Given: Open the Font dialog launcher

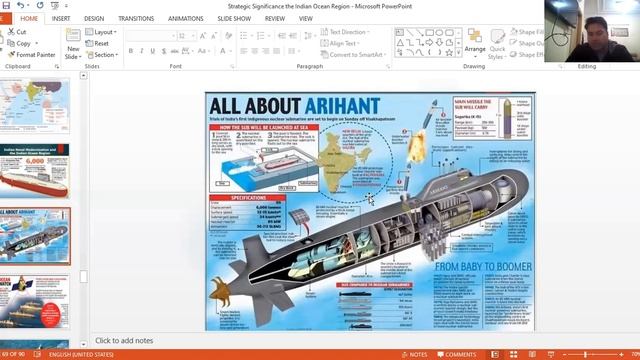Looking at the screenshot, I should pos(232,66).
